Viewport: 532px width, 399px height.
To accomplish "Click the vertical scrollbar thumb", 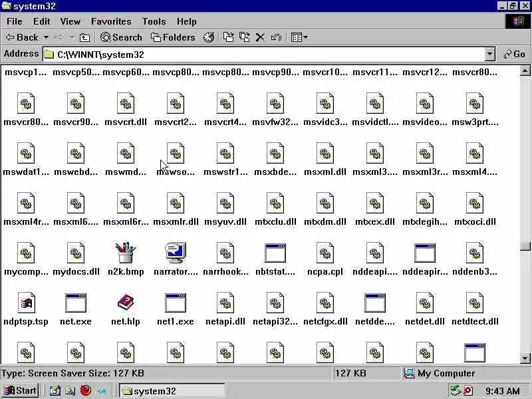I will click(525, 246).
